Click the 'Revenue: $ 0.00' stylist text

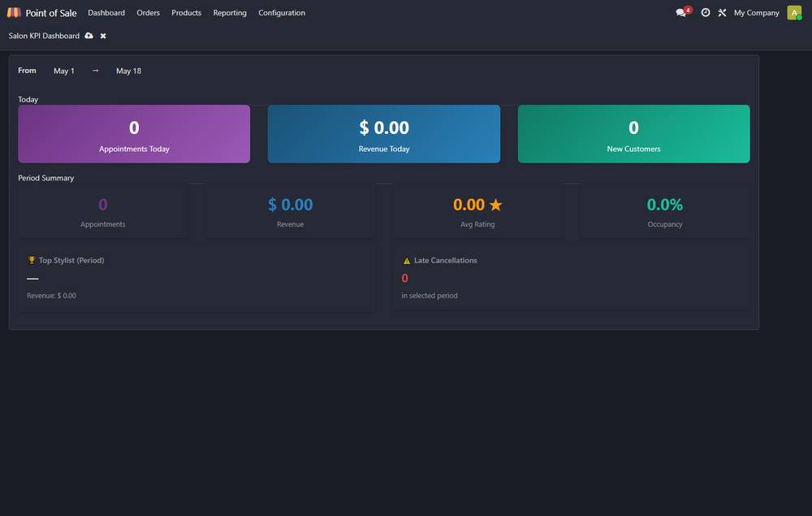point(51,296)
